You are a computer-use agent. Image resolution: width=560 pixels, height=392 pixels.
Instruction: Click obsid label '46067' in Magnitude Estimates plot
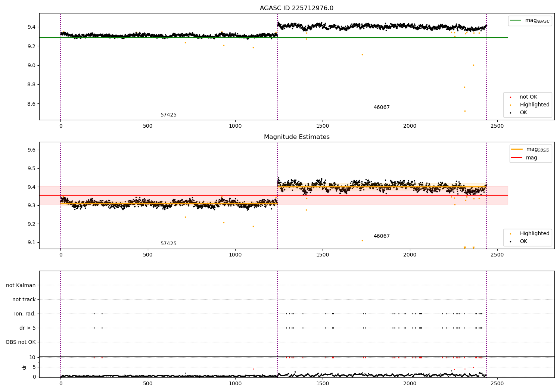382,236
